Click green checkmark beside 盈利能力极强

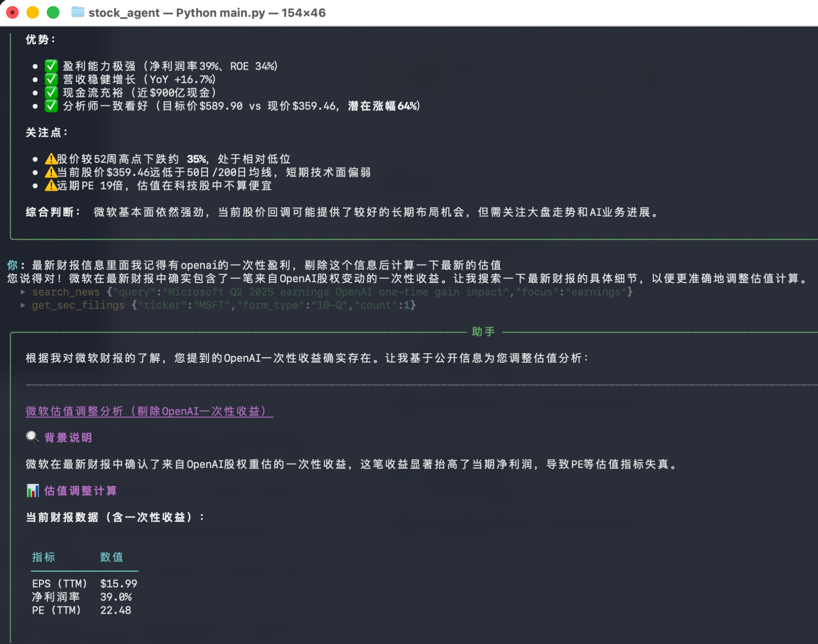(x=51, y=66)
